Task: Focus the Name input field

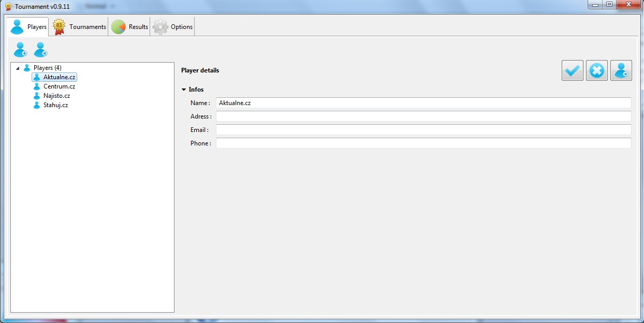Action: 423,103
